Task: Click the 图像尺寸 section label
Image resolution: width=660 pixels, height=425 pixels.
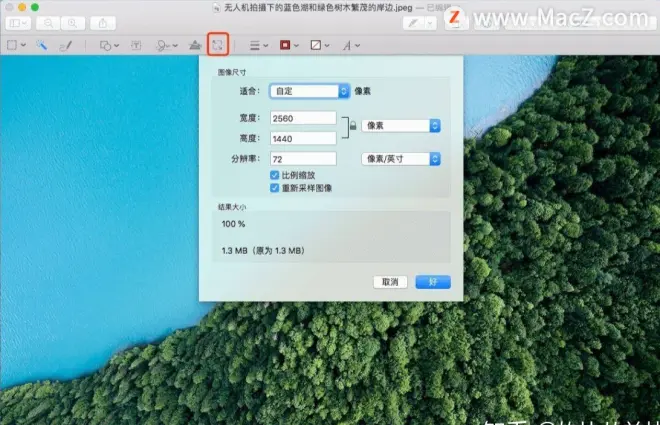Action: click(232, 72)
